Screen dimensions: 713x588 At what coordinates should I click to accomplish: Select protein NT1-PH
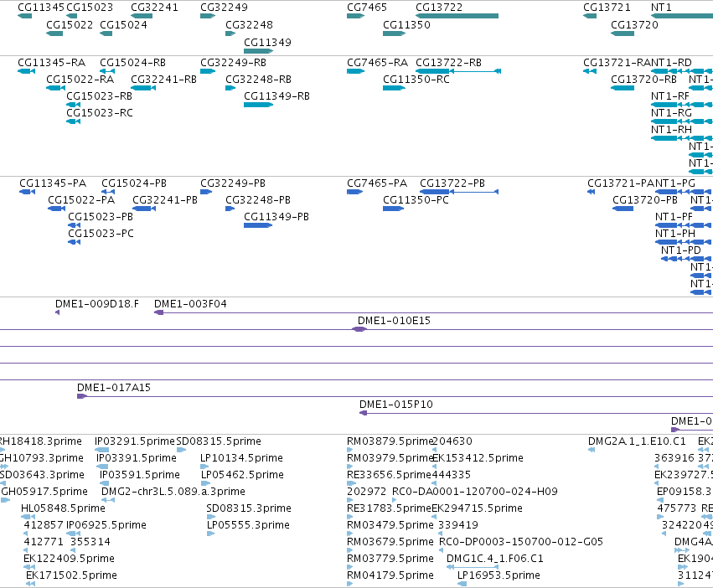[x=683, y=242]
